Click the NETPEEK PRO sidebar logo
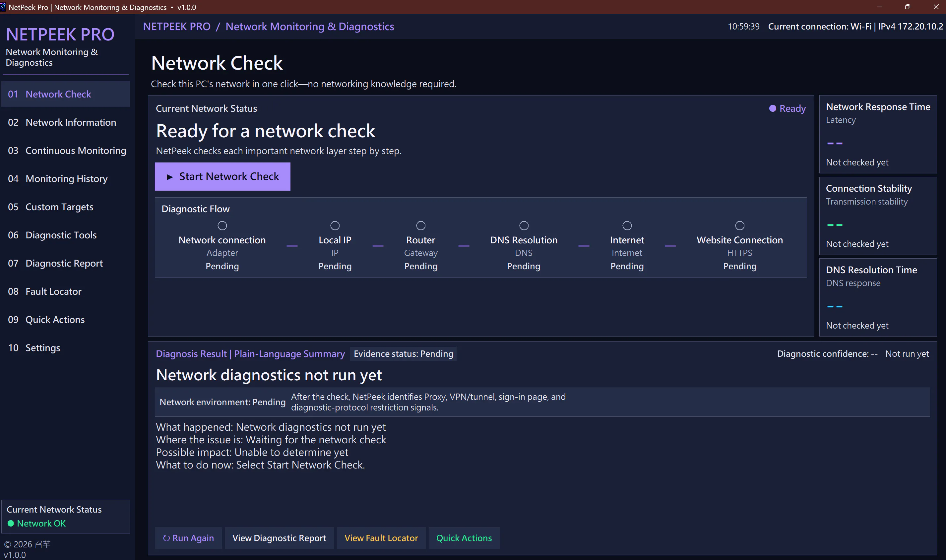 coord(60,34)
